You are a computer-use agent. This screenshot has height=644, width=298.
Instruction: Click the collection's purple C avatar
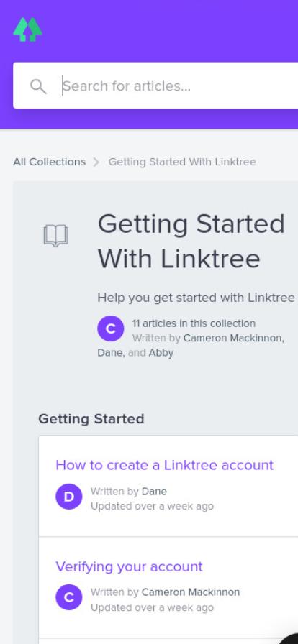(x=111, y=328)
